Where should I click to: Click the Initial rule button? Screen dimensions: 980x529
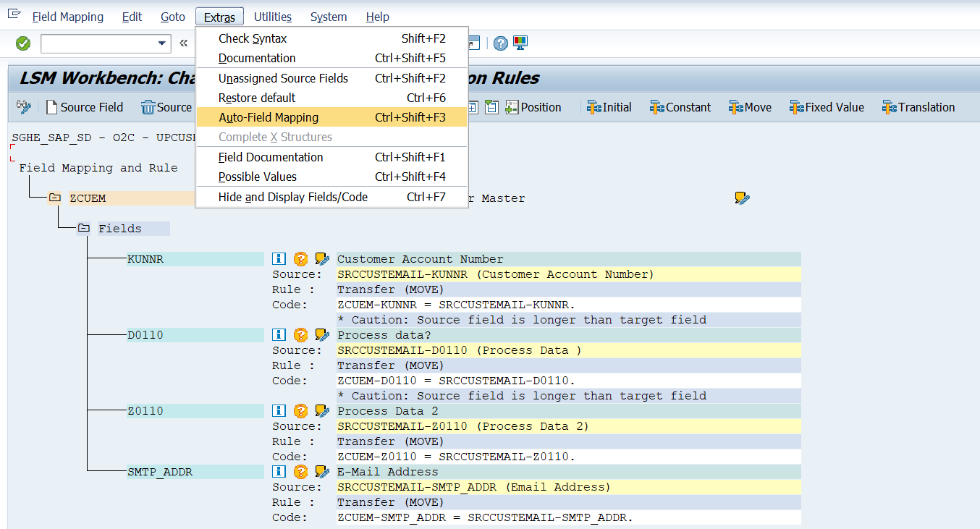[x=609, y=107]
